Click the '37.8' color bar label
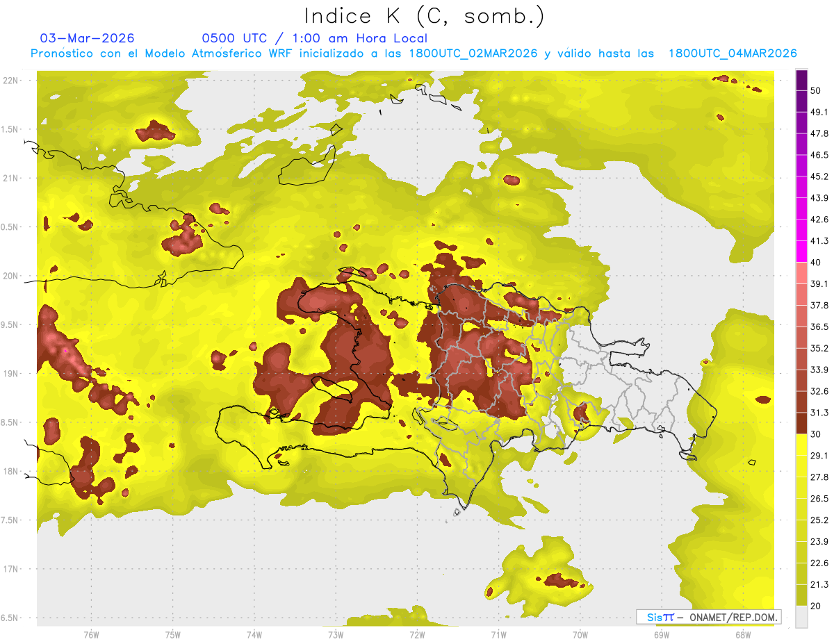Viewport: 834px width, 644px height. coord(819,306)
